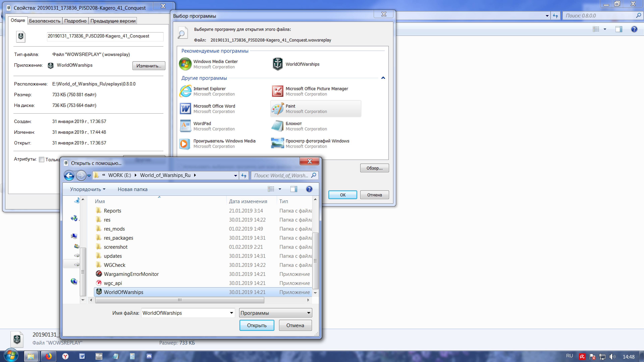The image size is (644, 362).
Task: Open view options dropdown arrow in file dialog
Action: [280, 189]
